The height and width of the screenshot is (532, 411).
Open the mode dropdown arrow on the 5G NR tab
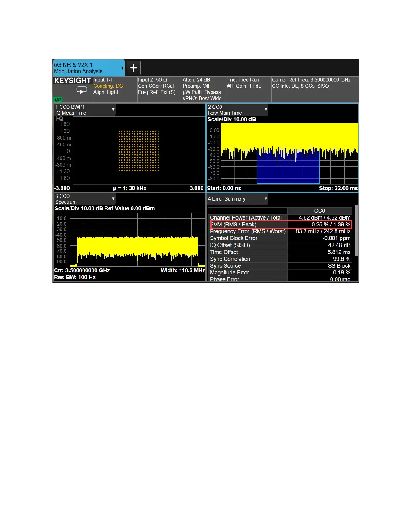[122, 68]
